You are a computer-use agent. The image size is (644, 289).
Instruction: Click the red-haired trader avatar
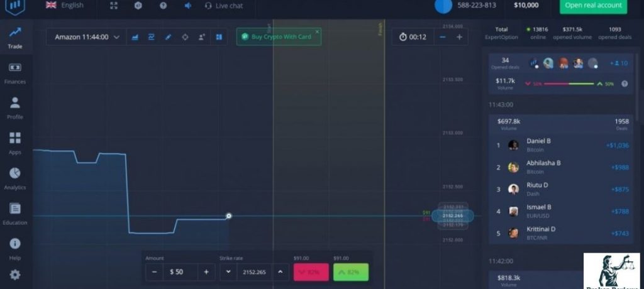pos(563,63)
